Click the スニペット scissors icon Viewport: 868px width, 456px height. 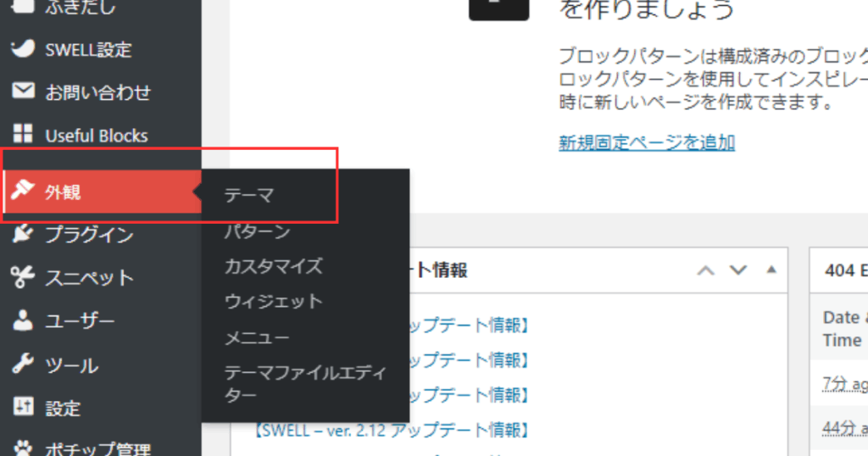click(x=23, y=276)
